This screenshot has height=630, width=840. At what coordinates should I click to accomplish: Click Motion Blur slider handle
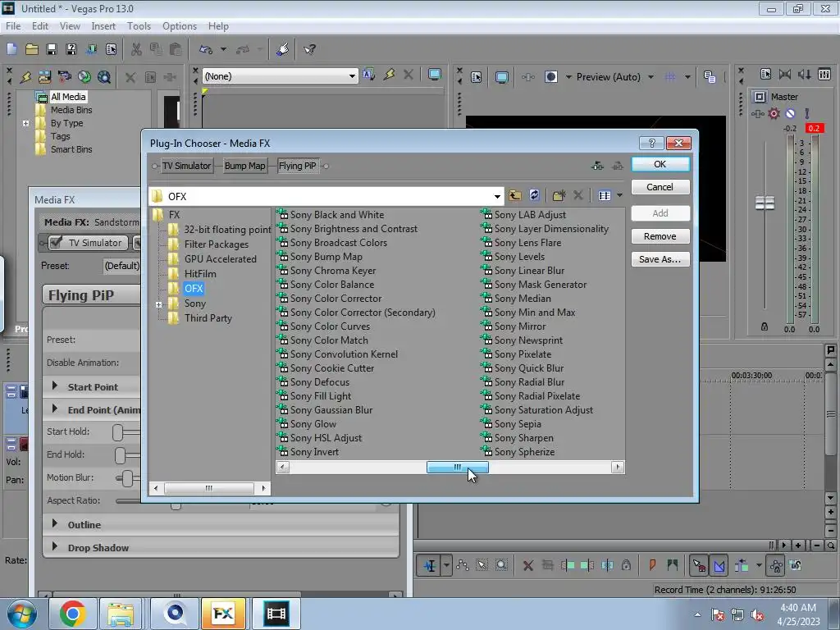[x=127, y=478]
